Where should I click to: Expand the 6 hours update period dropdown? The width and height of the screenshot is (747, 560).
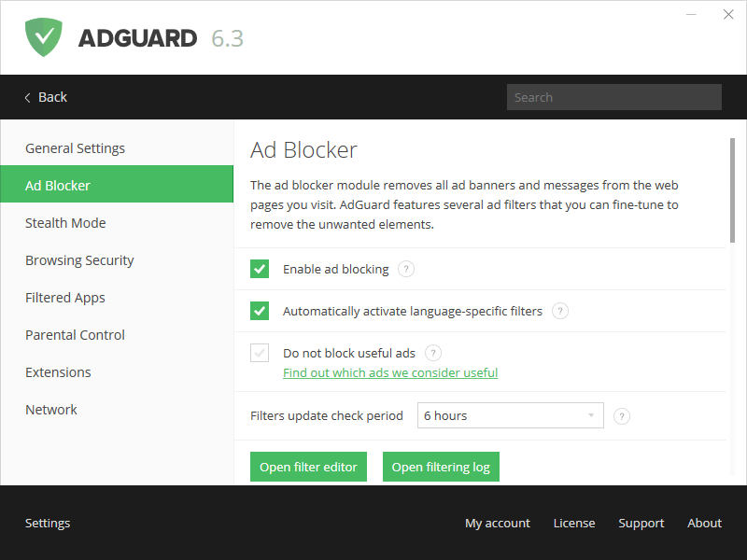tap(510, 415)
